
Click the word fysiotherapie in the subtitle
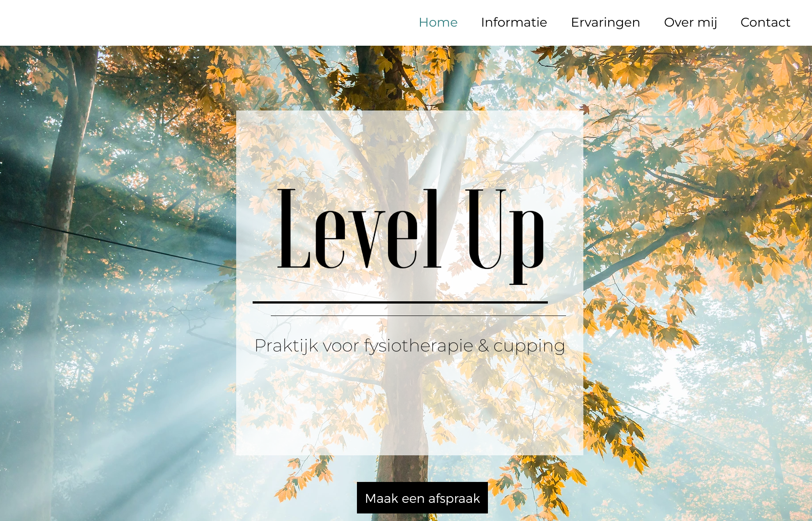[x=418, y=346]
